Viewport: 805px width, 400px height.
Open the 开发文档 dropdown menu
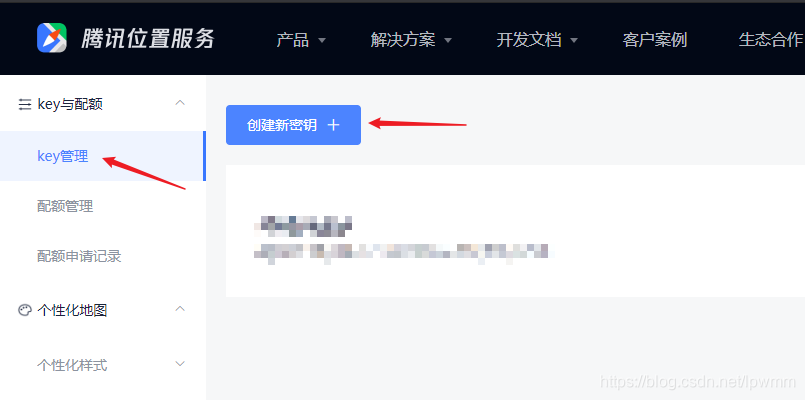coord(537,40)
